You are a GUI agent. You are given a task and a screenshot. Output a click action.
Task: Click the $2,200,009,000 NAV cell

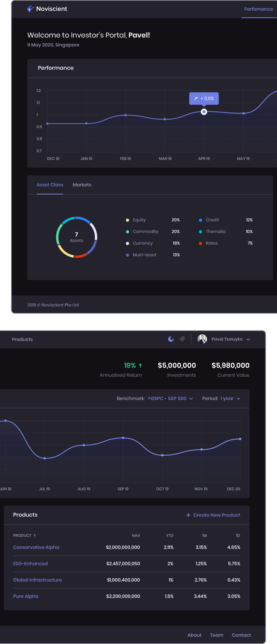coord(123,596)
